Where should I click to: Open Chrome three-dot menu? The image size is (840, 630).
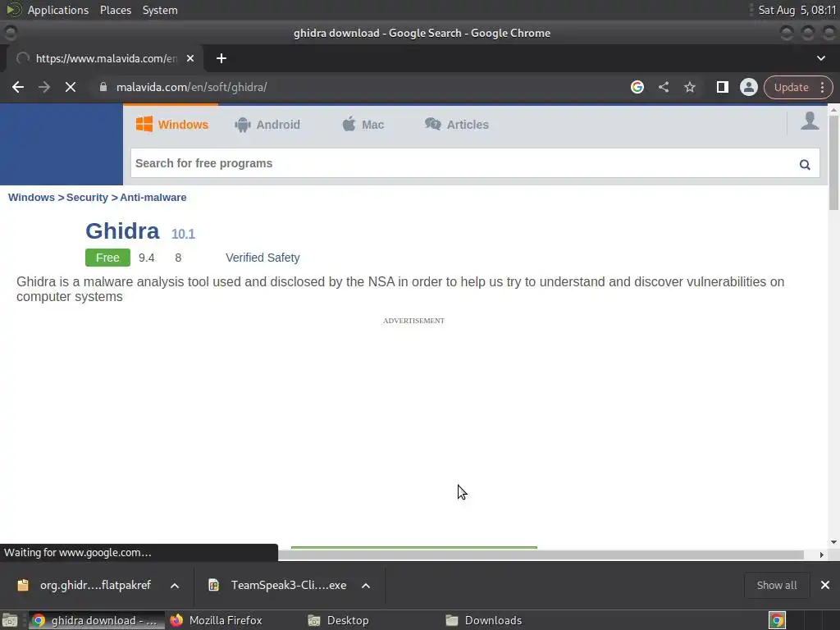coord(822,87)
